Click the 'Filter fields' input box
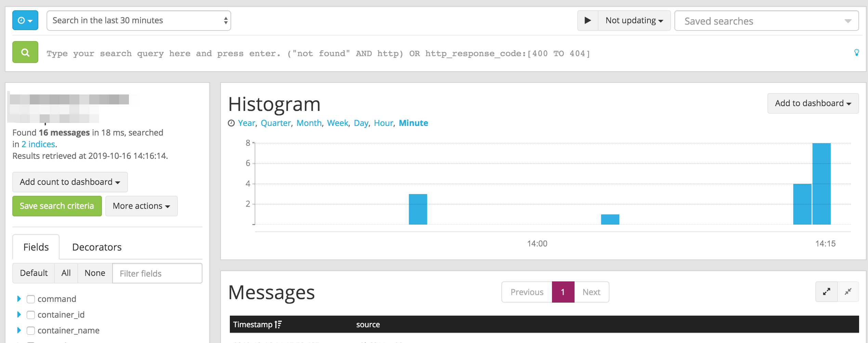The image size is (868, 343). (157, 273)
